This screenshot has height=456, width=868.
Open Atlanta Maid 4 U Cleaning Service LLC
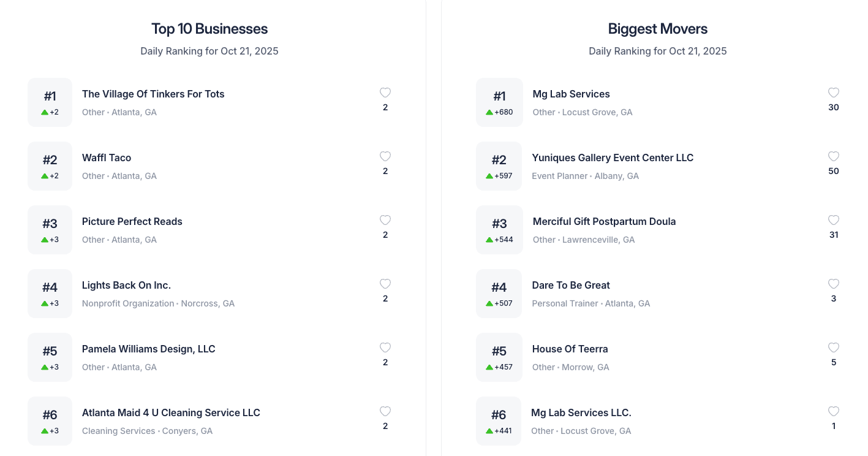point(171,413)
